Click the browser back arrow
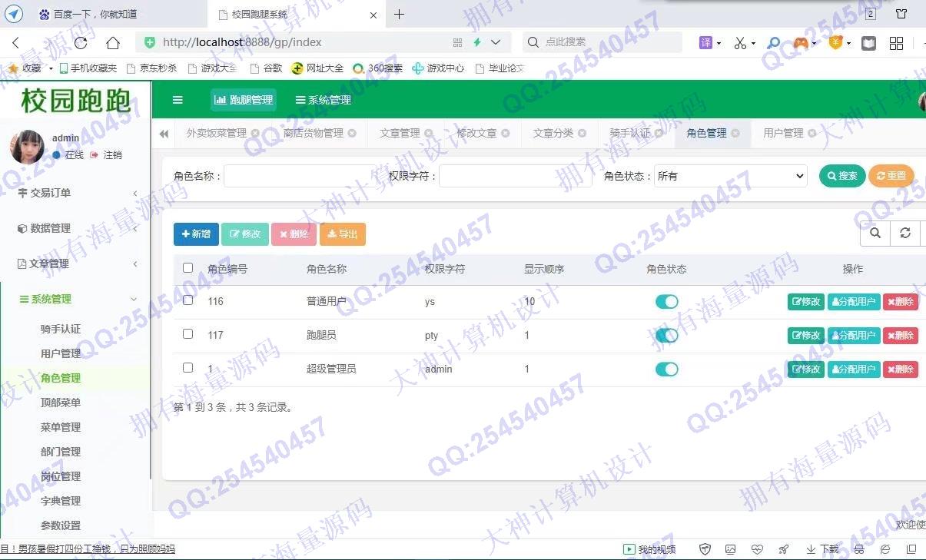 [16, 43]
